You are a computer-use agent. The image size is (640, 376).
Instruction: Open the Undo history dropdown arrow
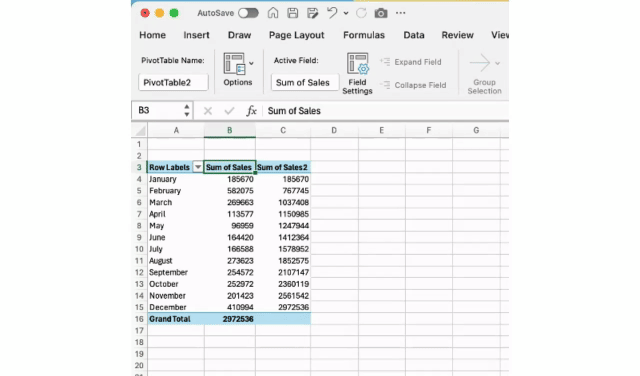[x=346, y=13]
